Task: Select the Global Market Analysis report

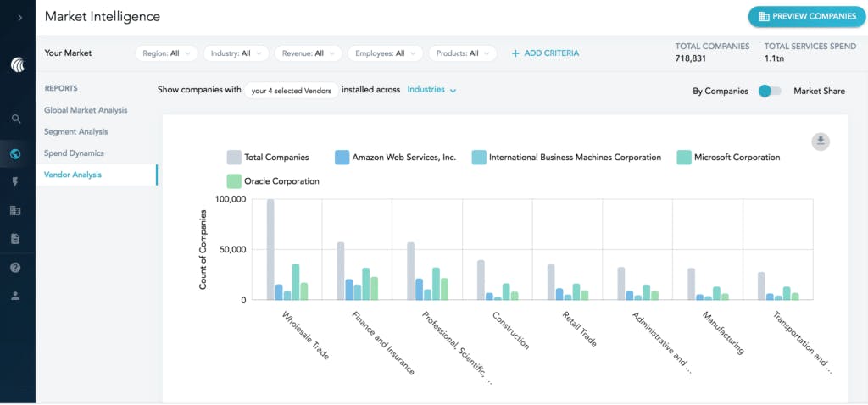Action: pos(86,110)
